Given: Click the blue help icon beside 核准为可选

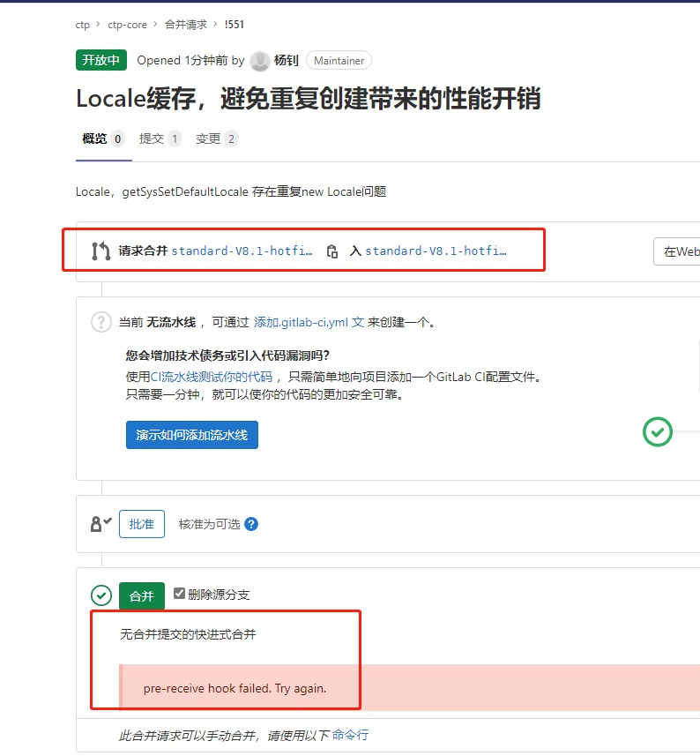Looking at the screenshot, I should 251,524.
